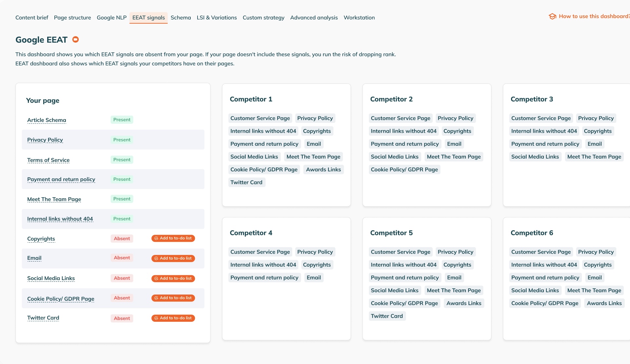Click Meet The Team Page in Your page

pos(54,200)
